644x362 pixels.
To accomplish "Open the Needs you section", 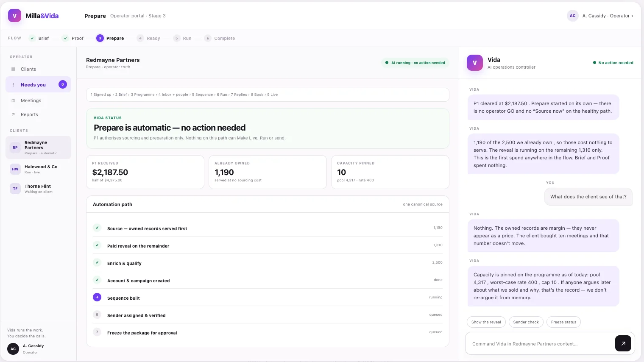I will click(x=38, y=85).
